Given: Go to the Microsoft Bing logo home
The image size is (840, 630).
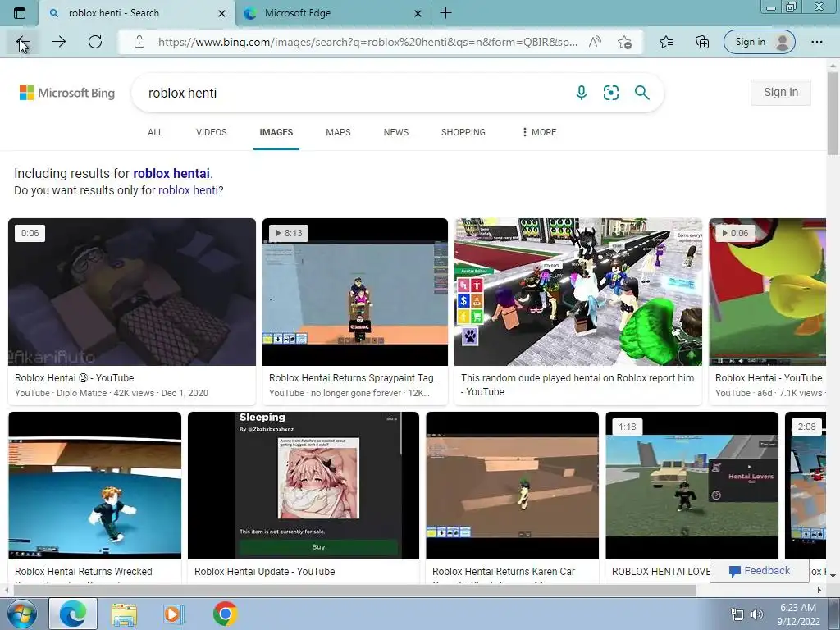Looking at the screenshot, I should pyautogui.click(x=67, y=93).
